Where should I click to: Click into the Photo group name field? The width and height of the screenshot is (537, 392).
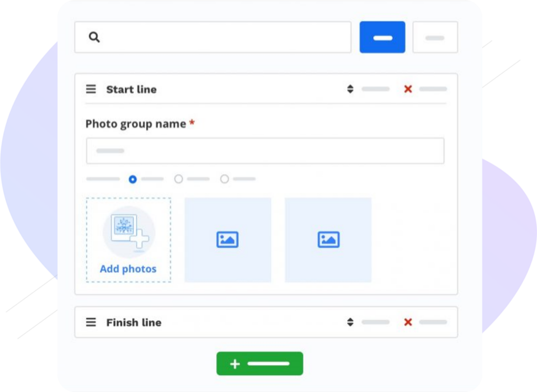coord(265,151)
